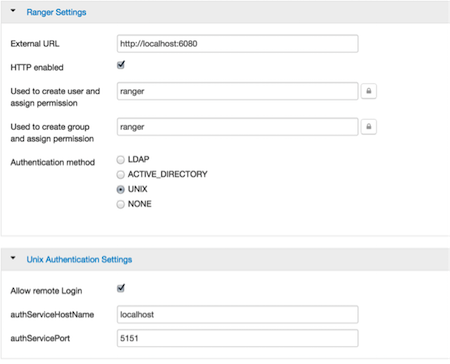The height and width of the screenshot is (364, 450).
Task: Click lock icon beside user permission field
Action: click(x=369, y=91)
